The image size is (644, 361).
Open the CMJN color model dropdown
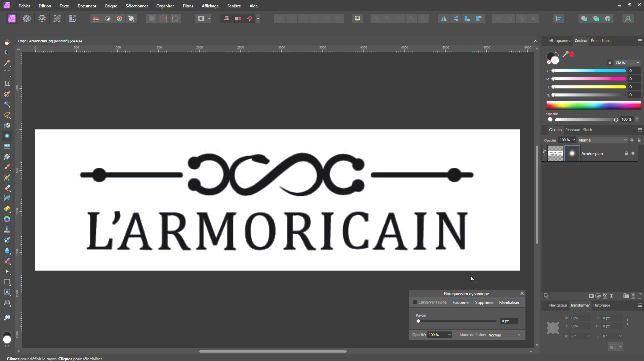(627, 63)
